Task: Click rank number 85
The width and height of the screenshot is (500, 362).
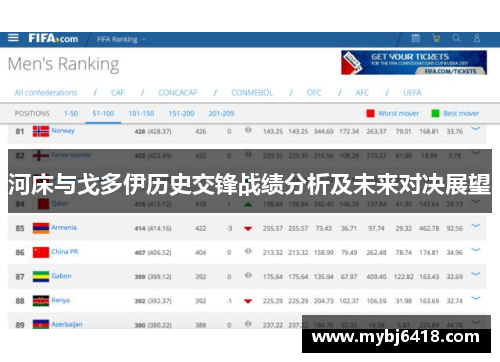Action: [20, 229]
